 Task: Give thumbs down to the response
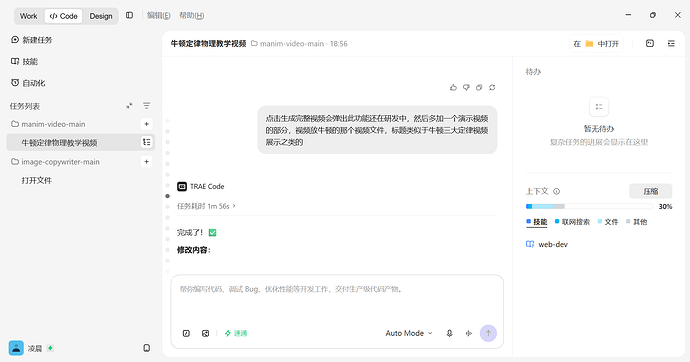point(466,88)
